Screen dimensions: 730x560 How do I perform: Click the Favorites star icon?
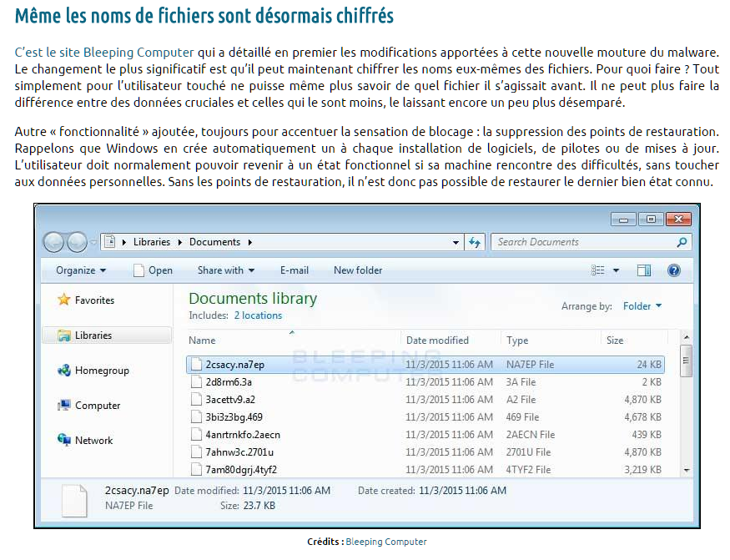click(x=63, y=299)
